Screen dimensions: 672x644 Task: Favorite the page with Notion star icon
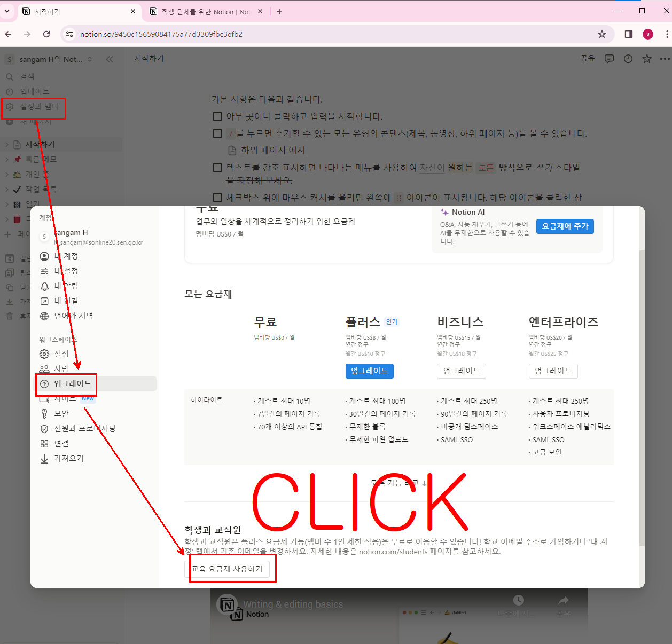[x=647, y=59]
